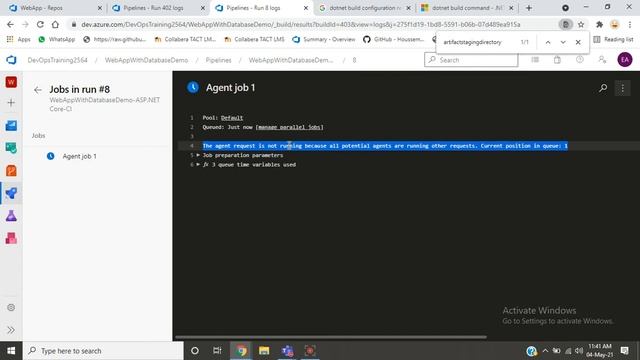Click the browser address bar
The image size is (640, 360).
[x=300, y=24]
